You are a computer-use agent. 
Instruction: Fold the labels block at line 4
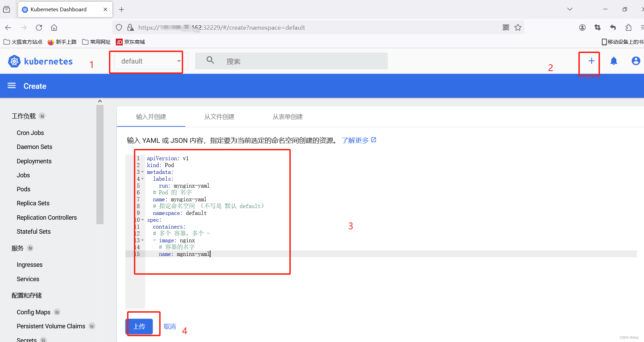[142, 179]
